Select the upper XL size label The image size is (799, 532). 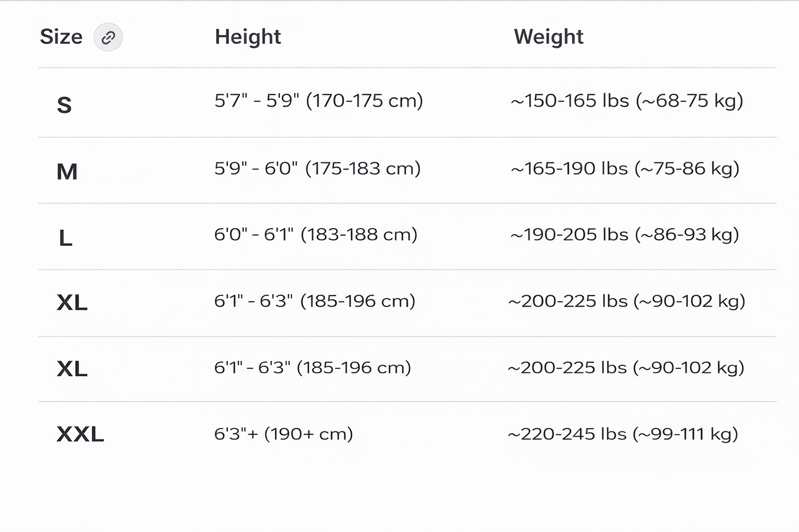point(72,303)
